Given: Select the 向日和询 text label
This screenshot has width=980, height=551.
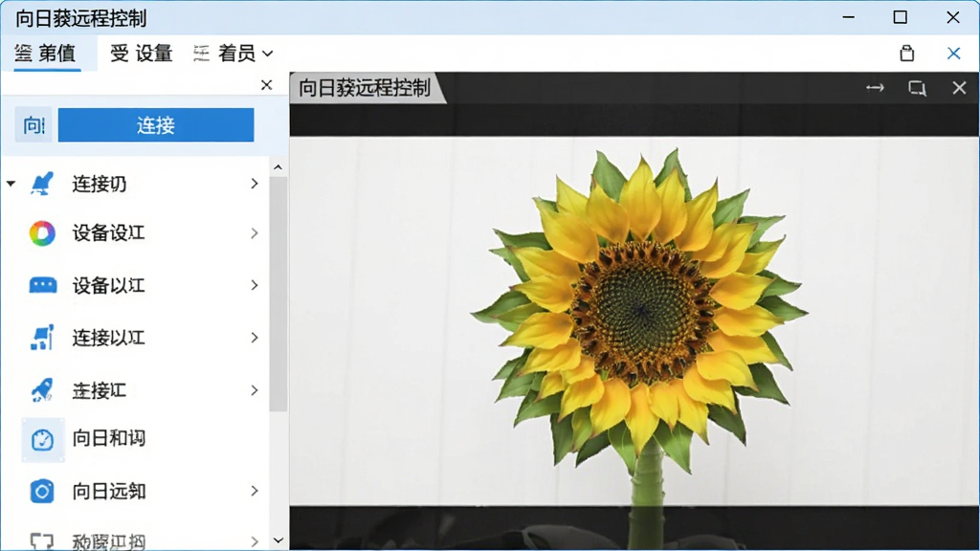Looking at the screenshot, I should (109, 438).
